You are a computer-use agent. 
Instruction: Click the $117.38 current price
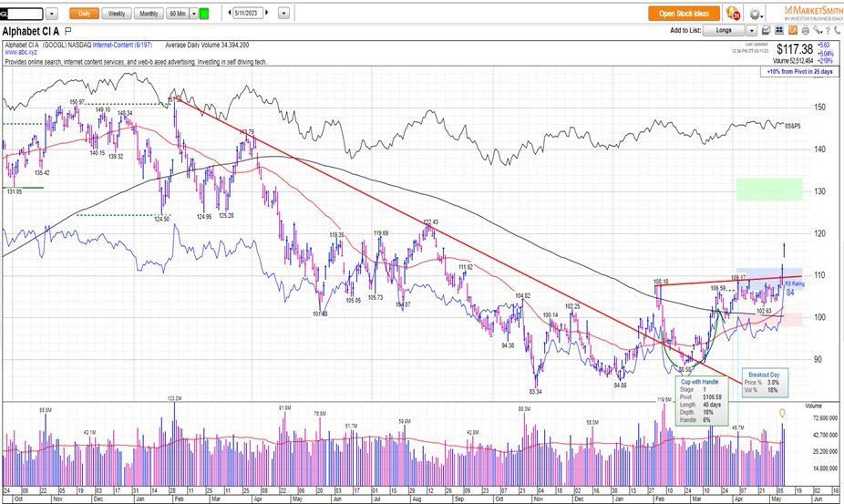pos(795,49)
